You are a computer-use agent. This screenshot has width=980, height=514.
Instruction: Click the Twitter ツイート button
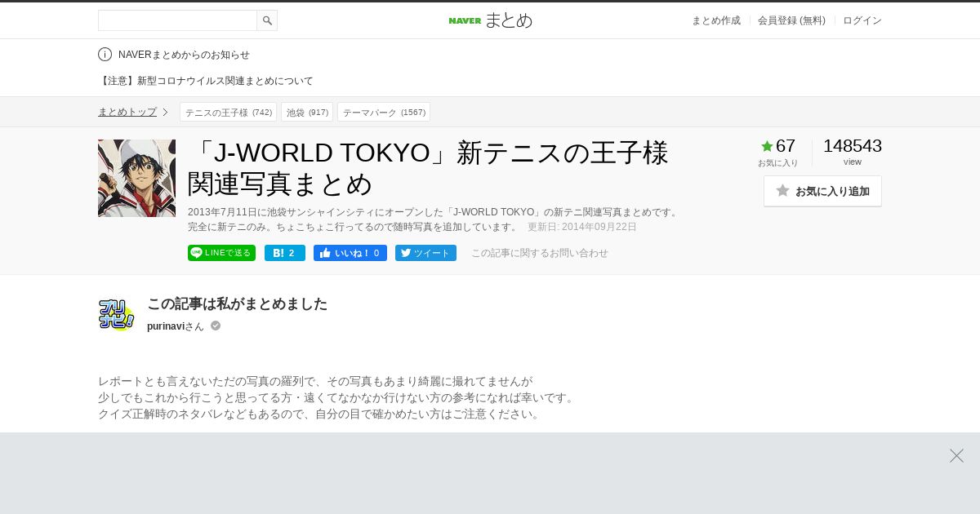click(425, 253)
